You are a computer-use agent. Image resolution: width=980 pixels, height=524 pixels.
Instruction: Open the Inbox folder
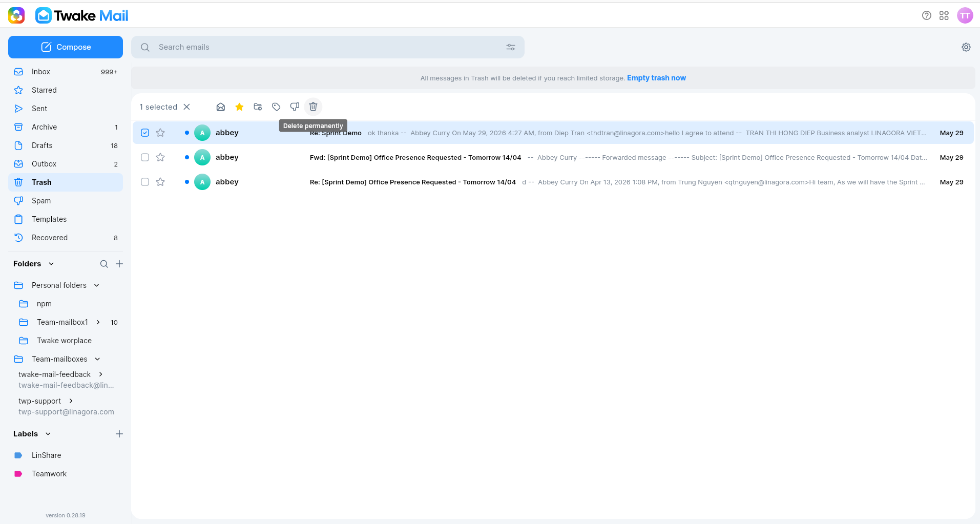(x=66, y=72)
